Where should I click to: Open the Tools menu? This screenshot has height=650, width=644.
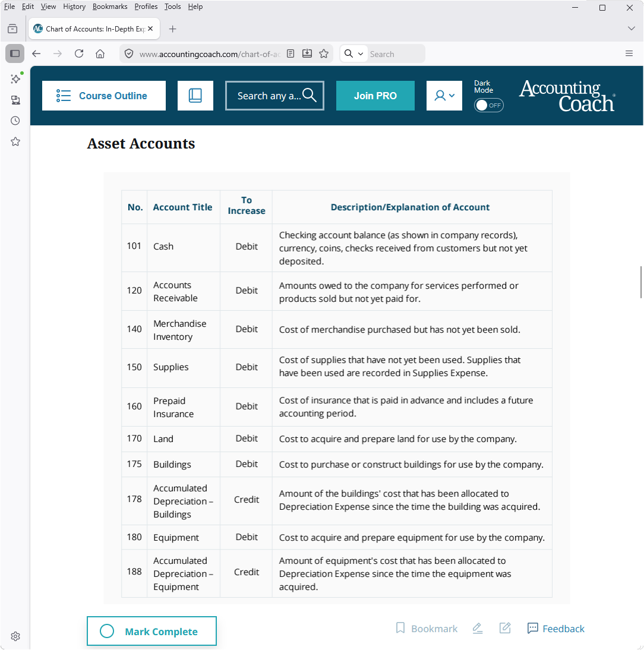(x=172, y=7)
